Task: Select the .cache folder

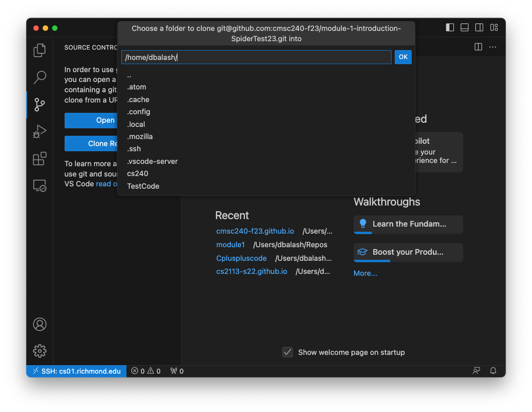Action: tap(266, 100)
